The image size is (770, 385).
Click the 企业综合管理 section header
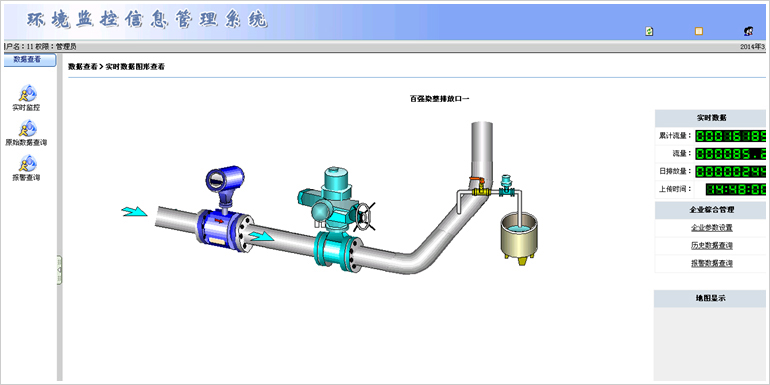pos(711,210)
